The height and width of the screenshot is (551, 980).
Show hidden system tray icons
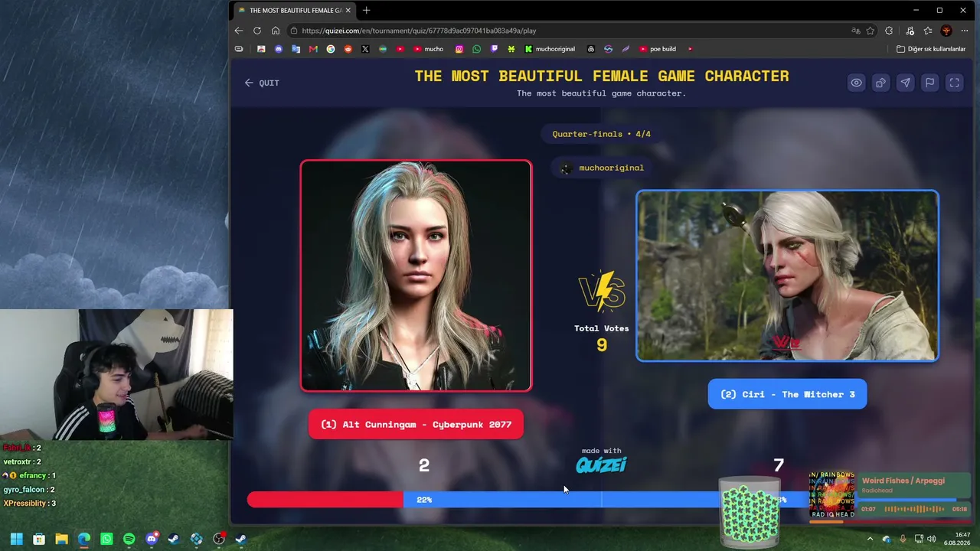tap(870, 539)
